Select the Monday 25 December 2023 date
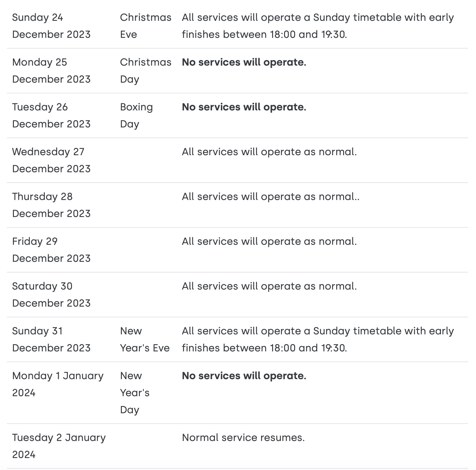The width and height of the screenshot is (476, 470). point(51,71)
